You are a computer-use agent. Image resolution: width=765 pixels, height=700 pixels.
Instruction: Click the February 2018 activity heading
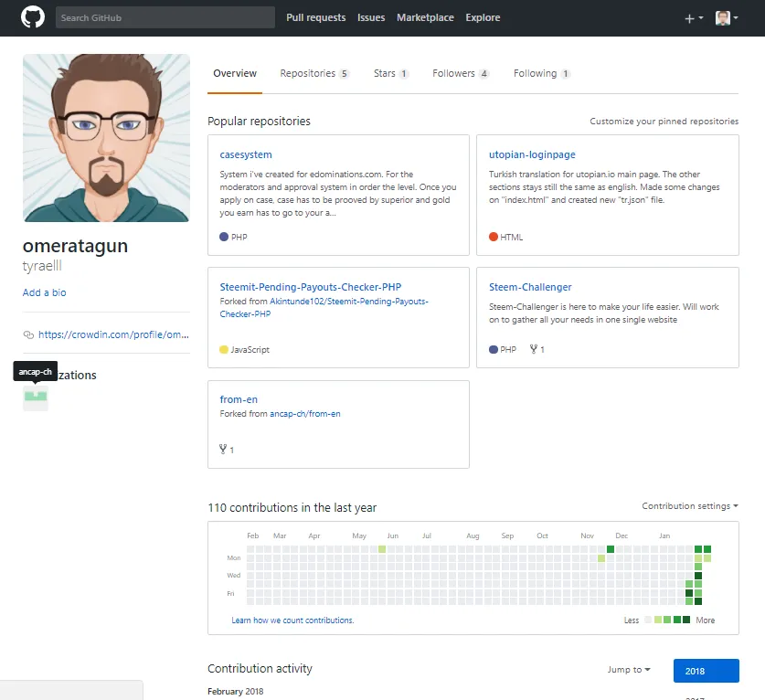pyautogui.click(x=236, y=691)
